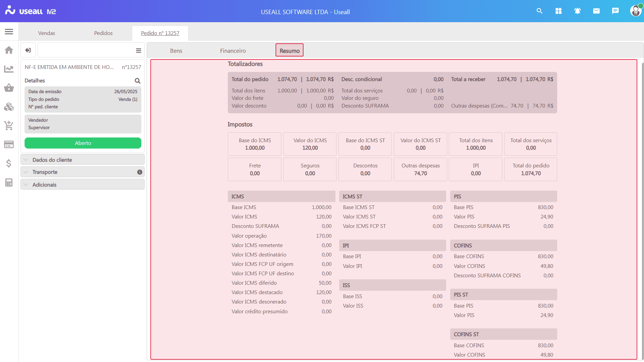Open the analytics chart sidebar icon
Viewport: 644px width, 362px height.
pos(9,69)
